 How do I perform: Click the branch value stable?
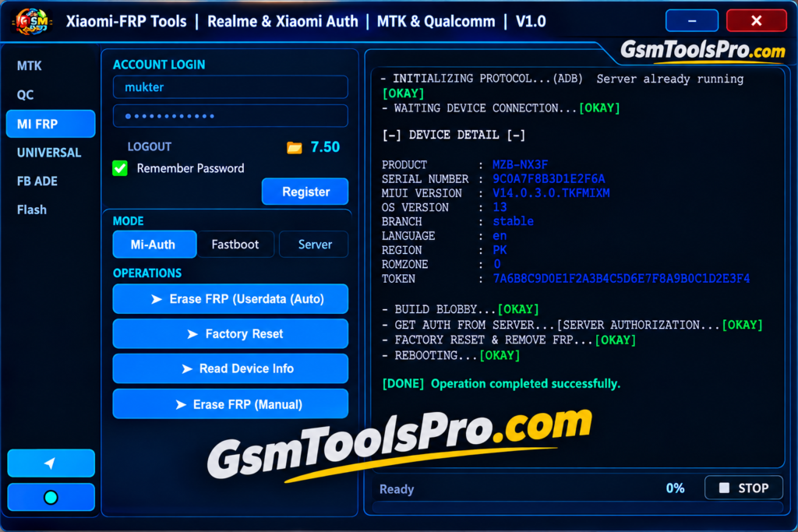(513, 221)
